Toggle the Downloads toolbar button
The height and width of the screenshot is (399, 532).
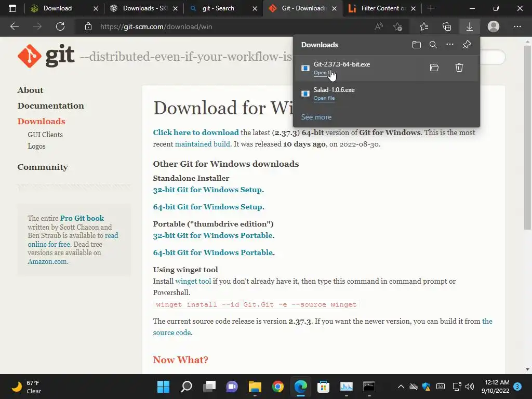470,26
